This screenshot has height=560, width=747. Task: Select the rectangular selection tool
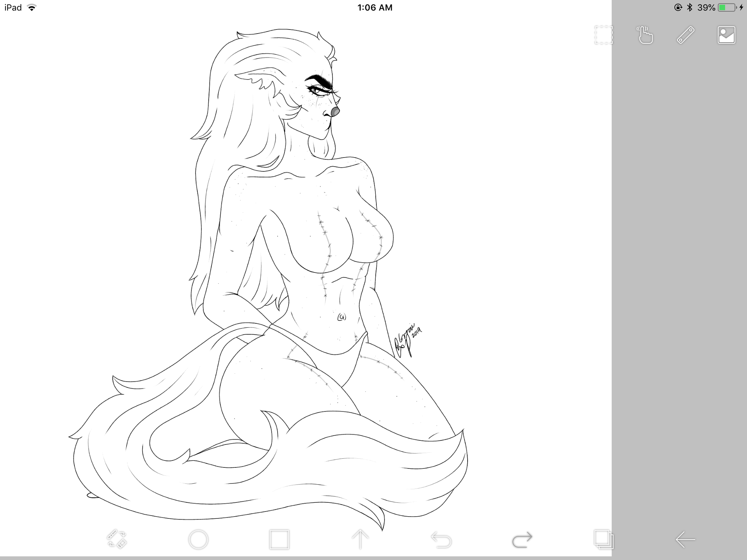(604, 35)
